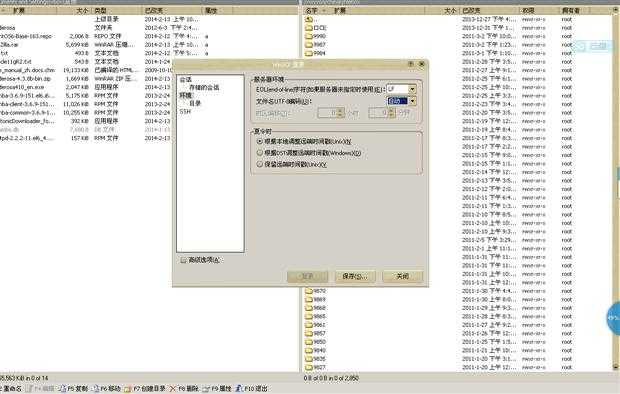Click the 'REPO 文件' type cell in local panel
The width and height of the screenshot is (620, 394).
tap(108, 36)
